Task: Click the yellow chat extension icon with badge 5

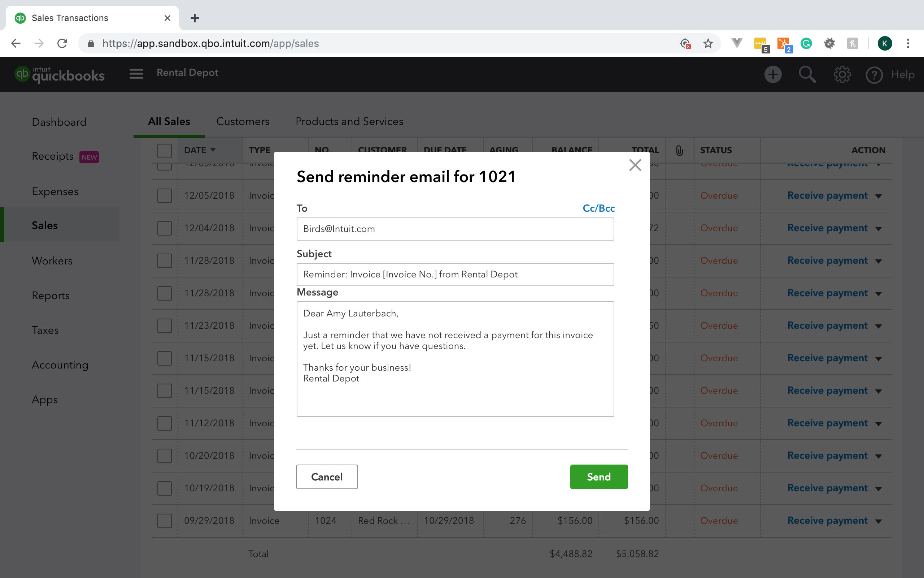Action: pyautogui.click(x=761, y=44)
